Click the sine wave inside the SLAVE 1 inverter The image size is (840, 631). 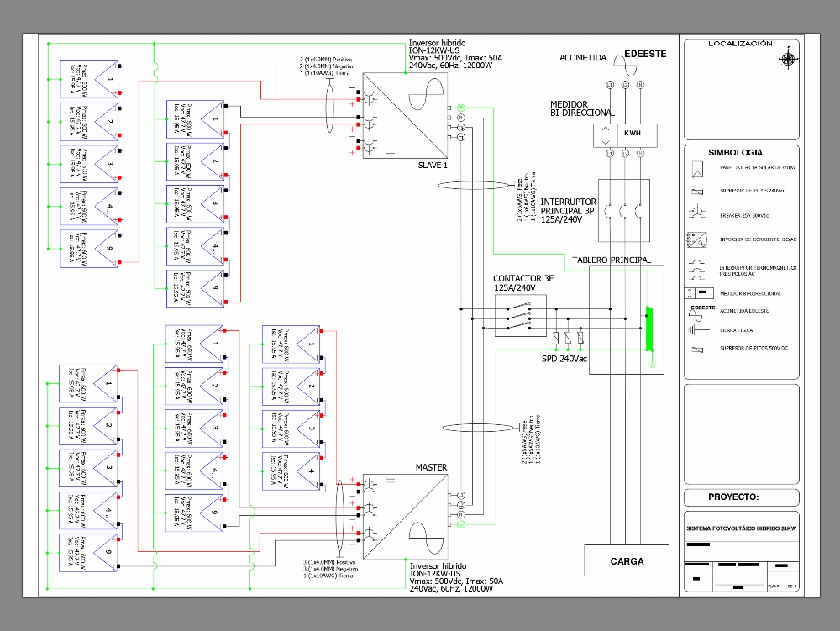point(427,94)
